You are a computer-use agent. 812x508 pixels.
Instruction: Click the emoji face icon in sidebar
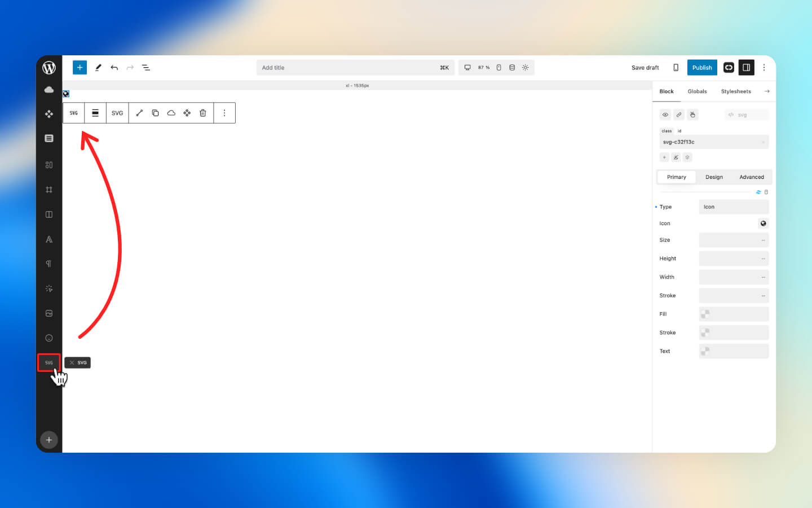[49, 338]
